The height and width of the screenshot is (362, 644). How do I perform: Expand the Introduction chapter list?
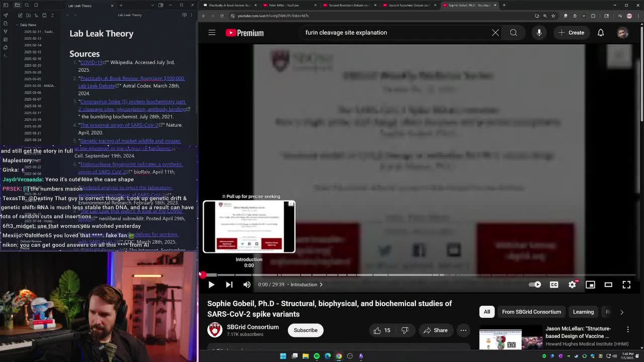tap(306, 285)
